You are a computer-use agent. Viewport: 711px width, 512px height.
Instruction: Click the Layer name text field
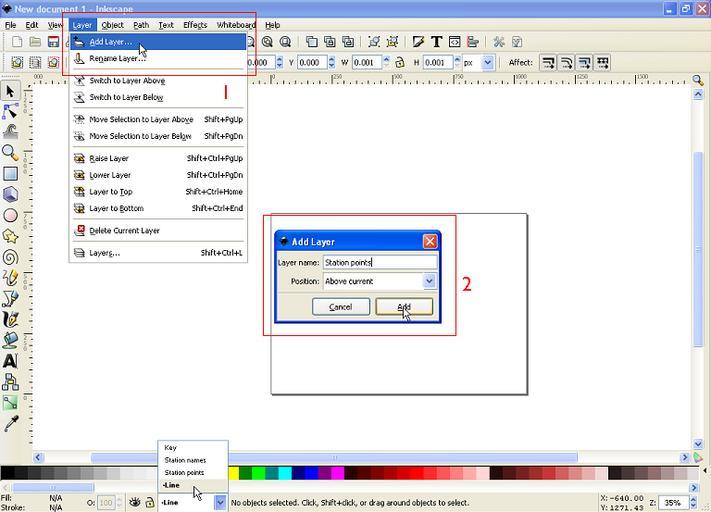[380, 263]
